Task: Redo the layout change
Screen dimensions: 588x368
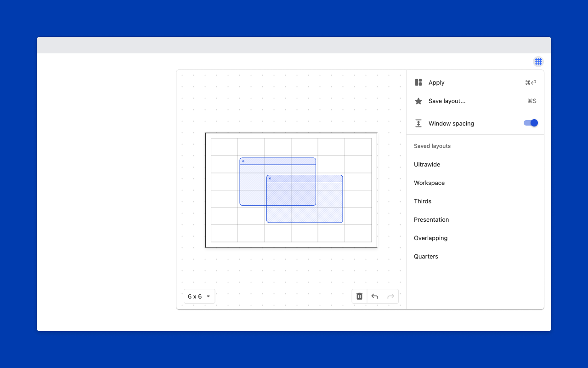Action: pyautogui.click(x=390, y=296)
